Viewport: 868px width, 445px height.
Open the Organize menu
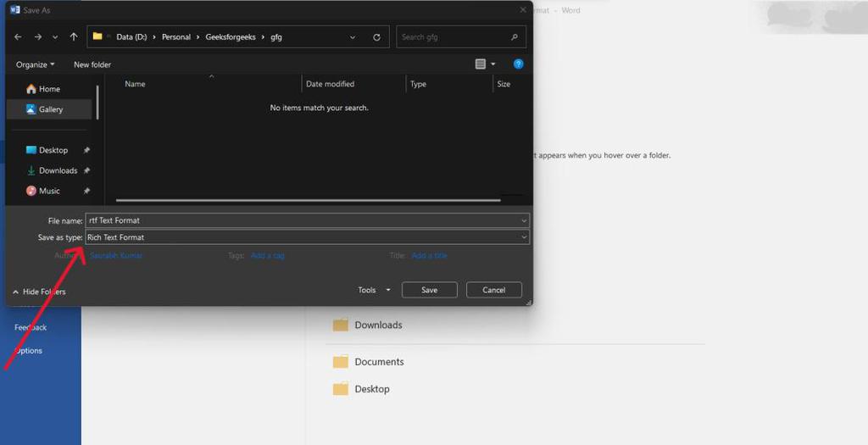coord(36,64)
